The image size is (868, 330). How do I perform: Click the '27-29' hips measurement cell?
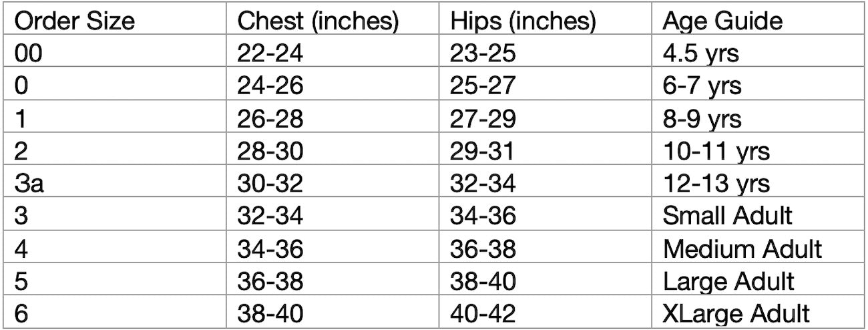coord(483,118)
